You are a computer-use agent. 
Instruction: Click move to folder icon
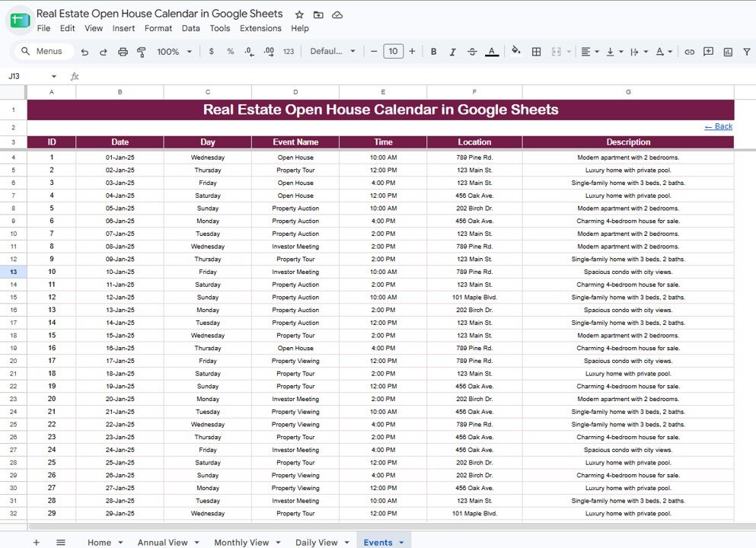[318, 15]
